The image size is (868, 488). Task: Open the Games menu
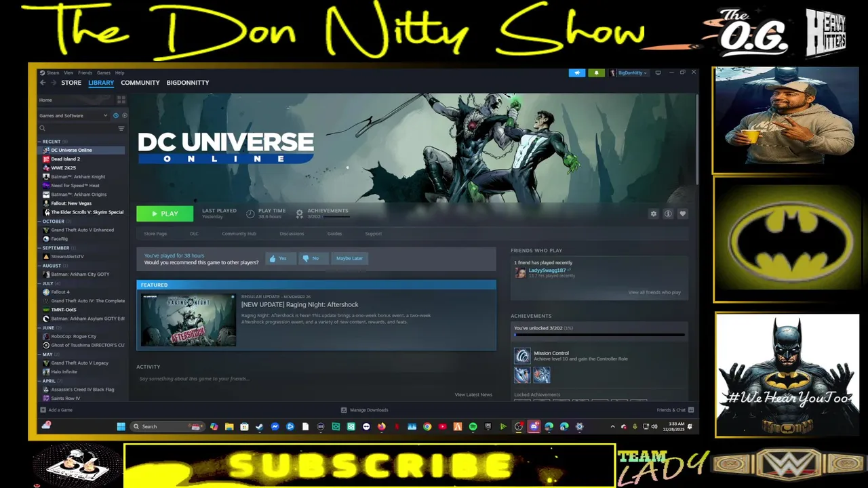104,73
